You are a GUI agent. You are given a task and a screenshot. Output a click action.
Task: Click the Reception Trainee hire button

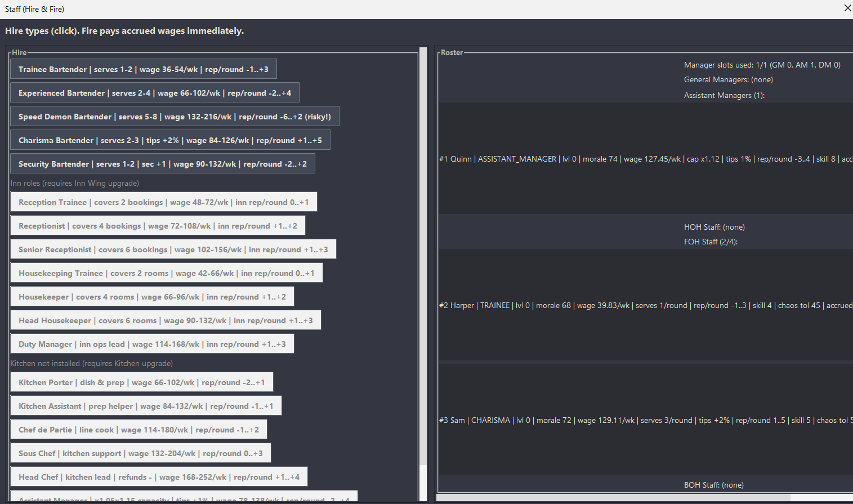pyautogui.click(x=163, y=202)
